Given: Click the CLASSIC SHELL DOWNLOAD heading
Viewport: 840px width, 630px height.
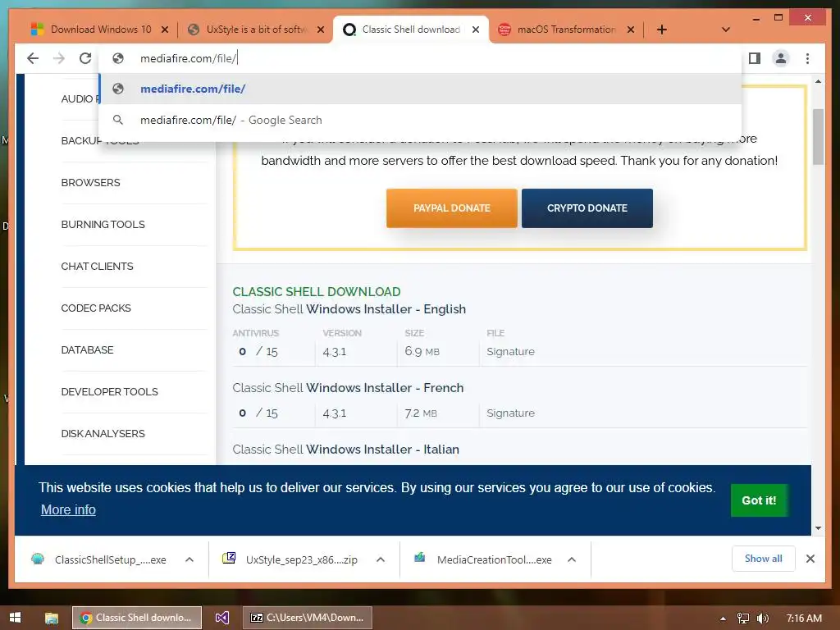Looking at the screenshot, I should pyautogui.click(x=316, y=292).
